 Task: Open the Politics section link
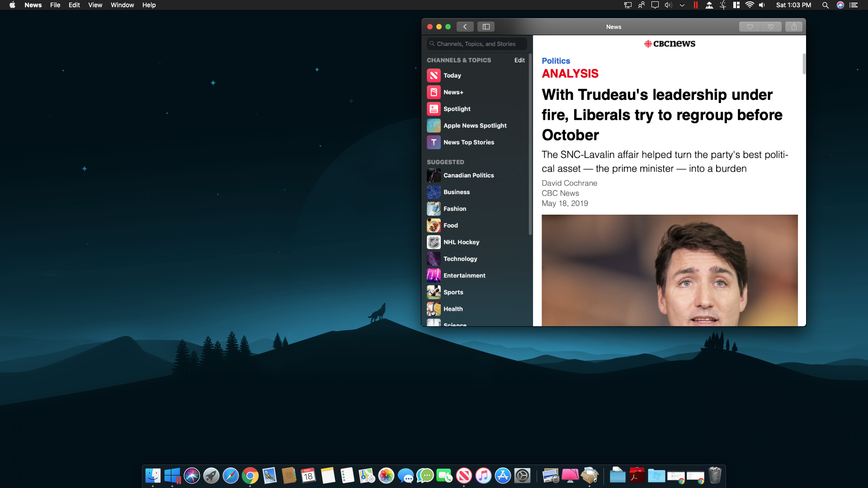coord(556,61)
